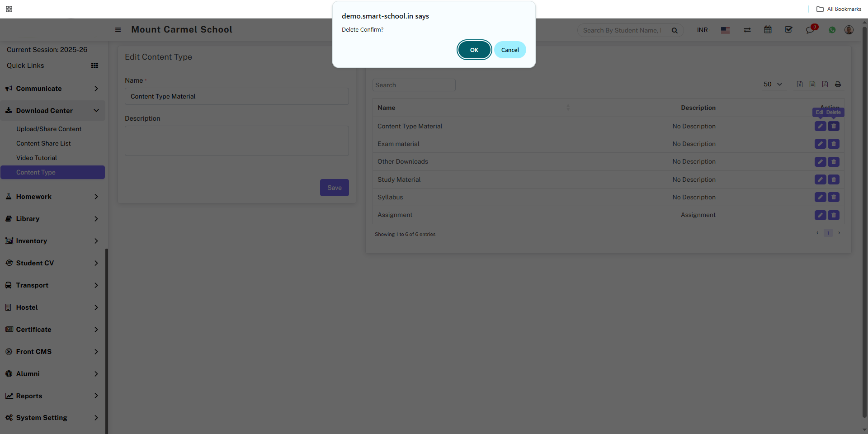This screenshot has width=868, height=434.
Task: Click the Name column sort arrows
Action: 568,108
